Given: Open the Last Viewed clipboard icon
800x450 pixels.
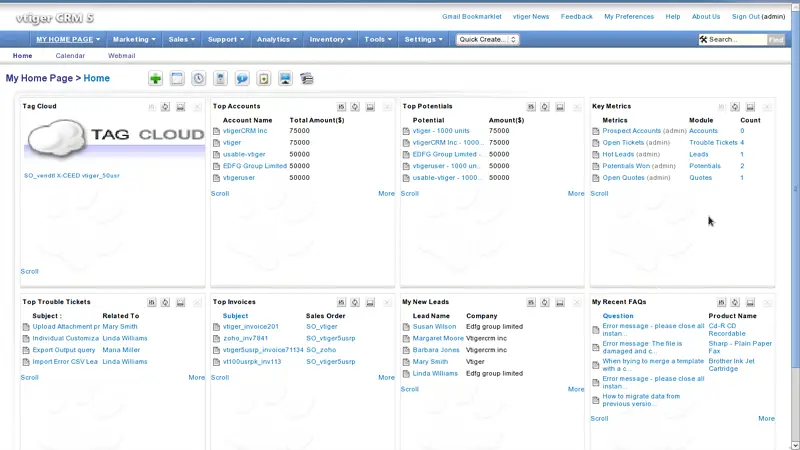Looking at the screenshot, I should tap(264, 79).
